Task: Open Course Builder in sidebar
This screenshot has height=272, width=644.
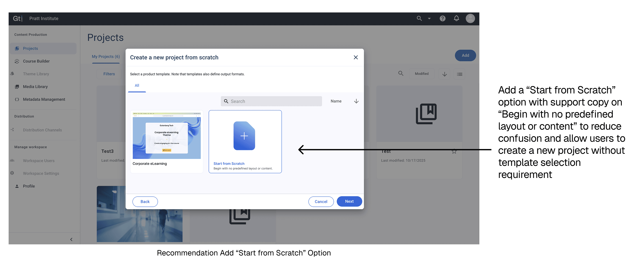Action: coord(36,61)
